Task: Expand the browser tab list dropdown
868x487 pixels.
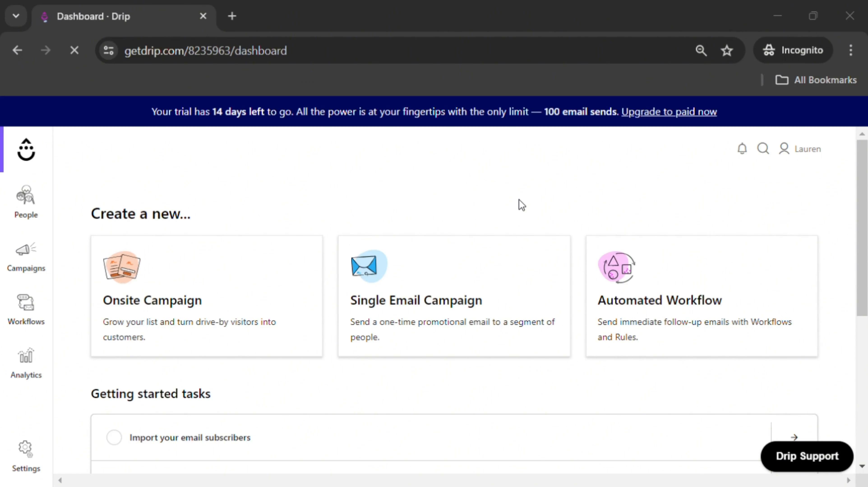Action: coord(16,16)
